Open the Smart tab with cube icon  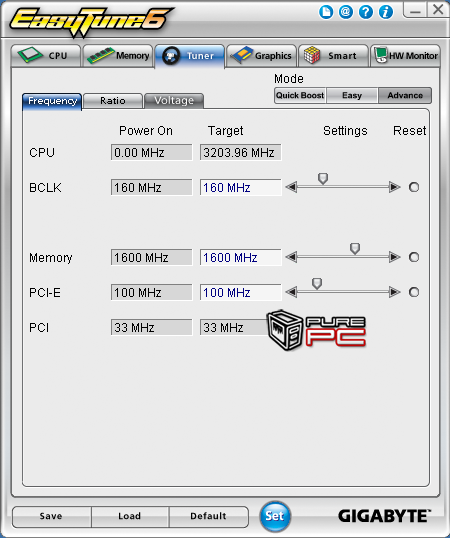[x=333, y=56]
